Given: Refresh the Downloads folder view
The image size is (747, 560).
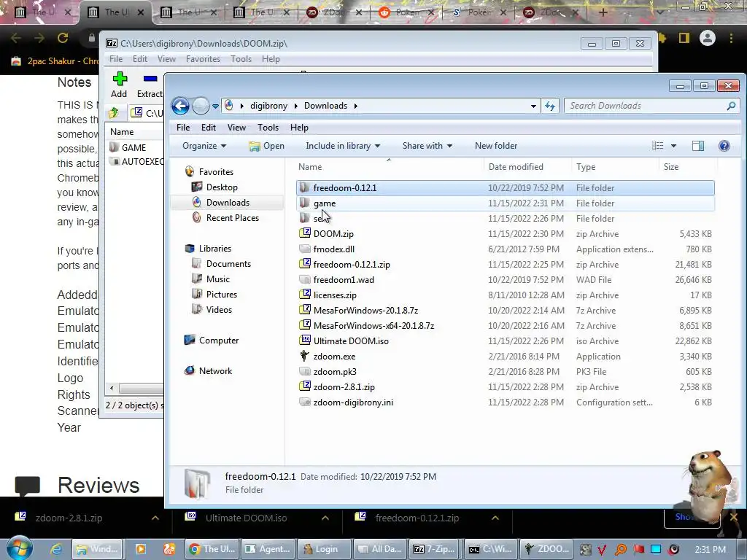Looking at the screenshot, I should (550, 106).
